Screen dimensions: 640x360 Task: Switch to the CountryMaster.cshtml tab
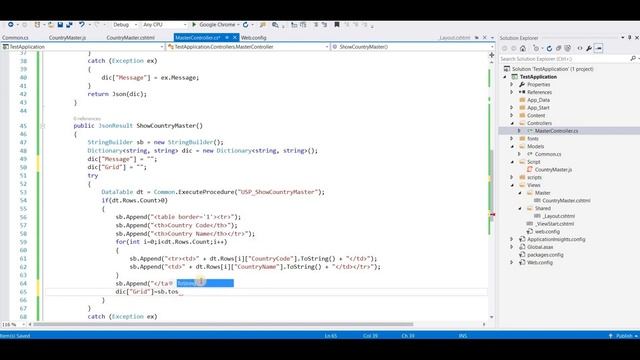[131, 38]
